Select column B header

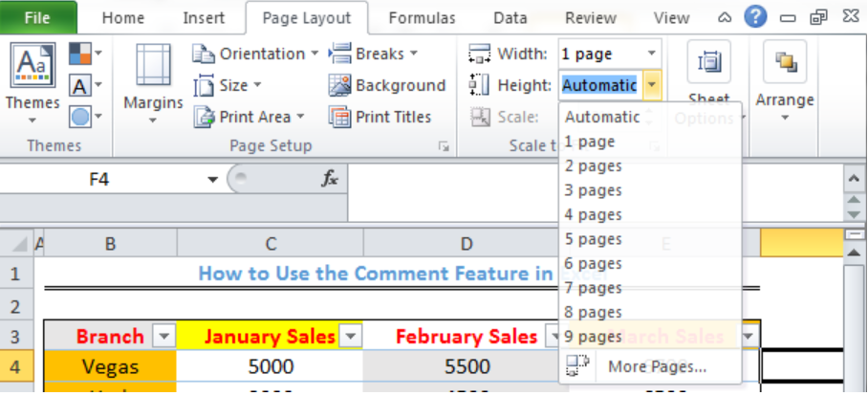point(110,244)
